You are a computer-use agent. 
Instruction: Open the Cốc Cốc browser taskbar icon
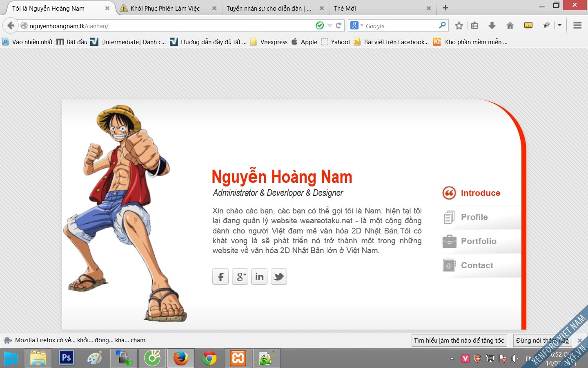(152, 359)
